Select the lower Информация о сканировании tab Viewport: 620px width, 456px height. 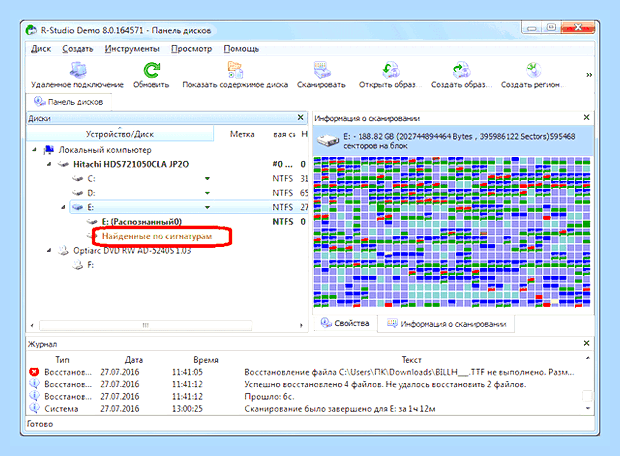coord(446,324)
